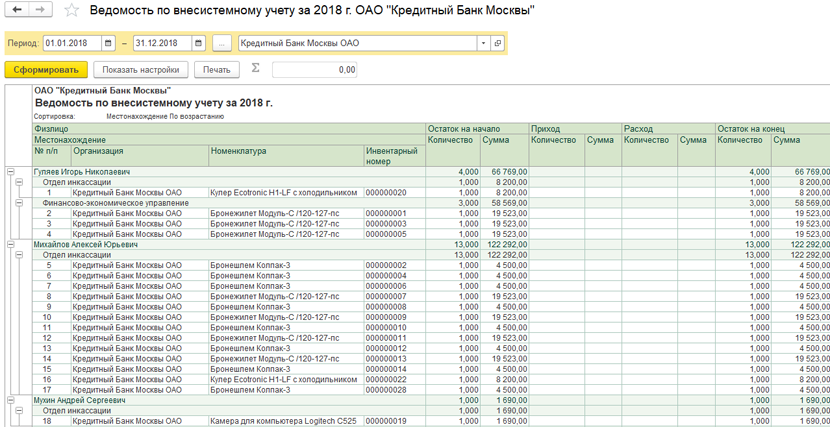The height and width of the screenshot is (427, 830).
Task: Open calendar for period start date
Action: coord(110,44)
